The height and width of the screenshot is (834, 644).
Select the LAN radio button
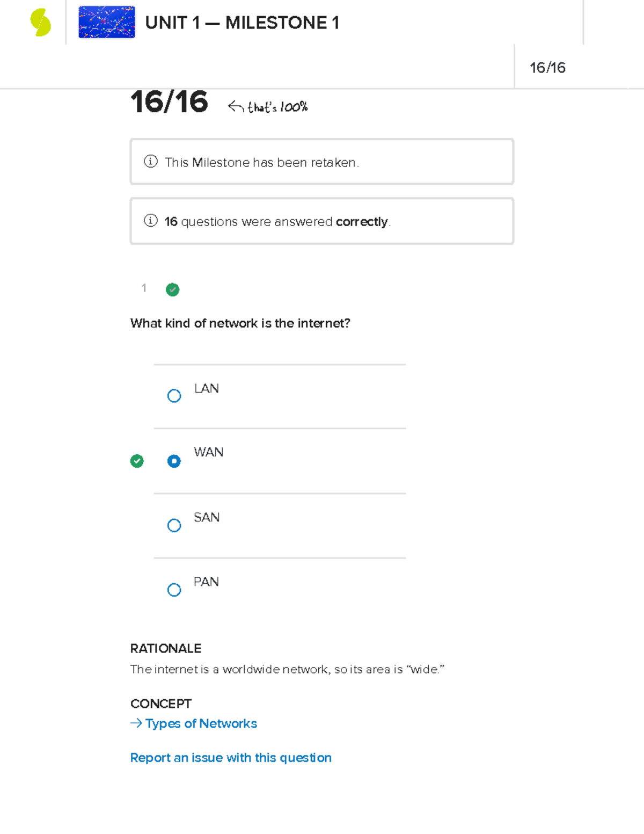pyautogui.click(x=174, y=396)
